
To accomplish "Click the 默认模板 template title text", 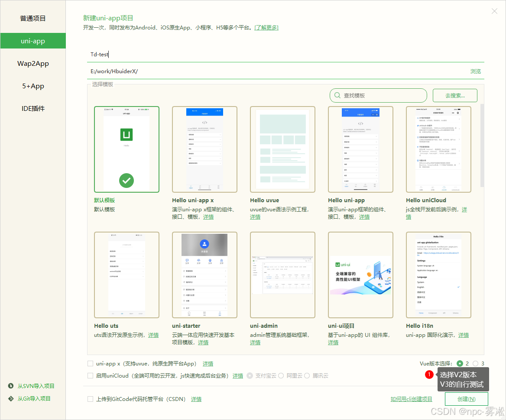I will click(x=104, y=200).
